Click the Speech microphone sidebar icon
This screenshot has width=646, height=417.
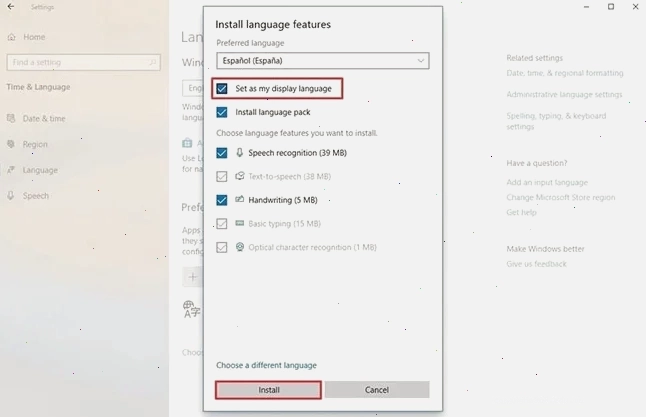click(x=11, y=196)
